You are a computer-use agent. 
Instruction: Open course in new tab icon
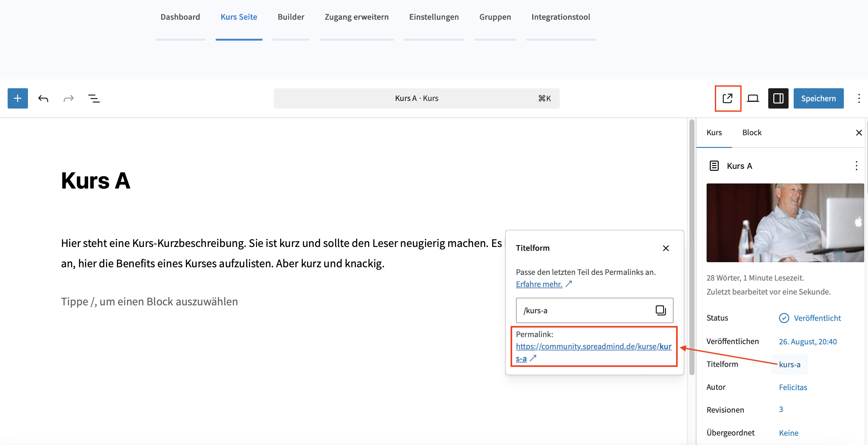pos(728,98)
